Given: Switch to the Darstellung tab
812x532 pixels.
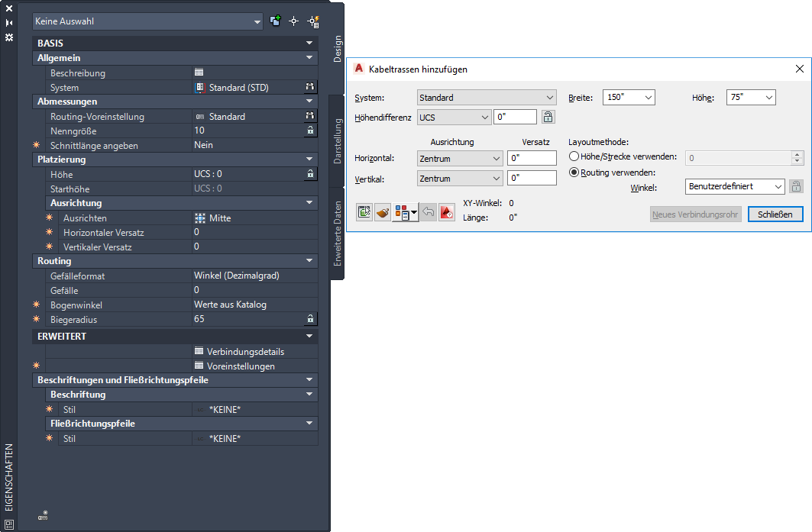Looking at the screenshot, I should click(337, 140).
